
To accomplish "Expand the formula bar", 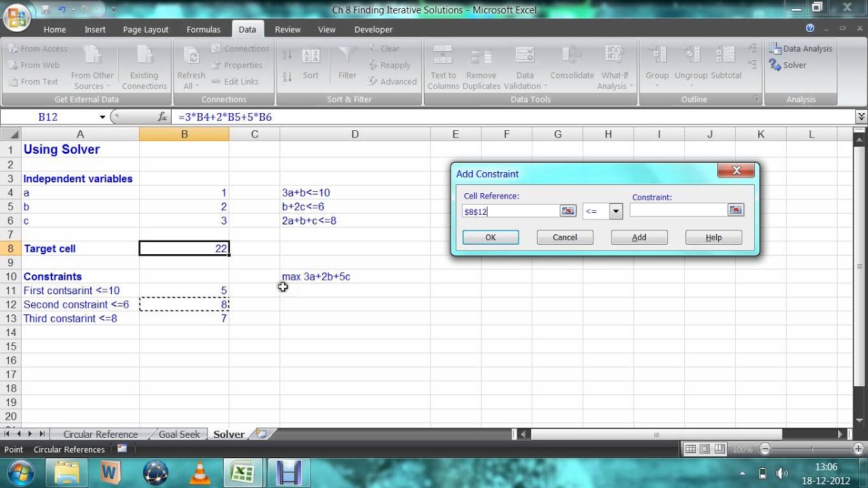I will [x=861, y=117].
